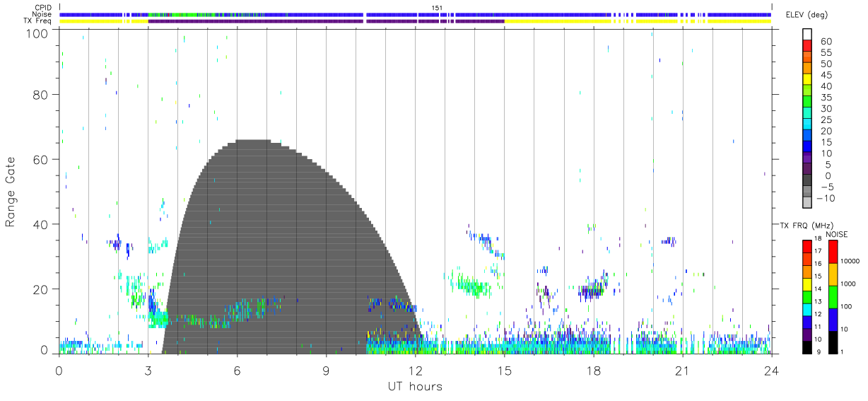This screenshot has height=401, width=868.
Task: Click the '35' label on ELEV scale
Action: point(826,98)
